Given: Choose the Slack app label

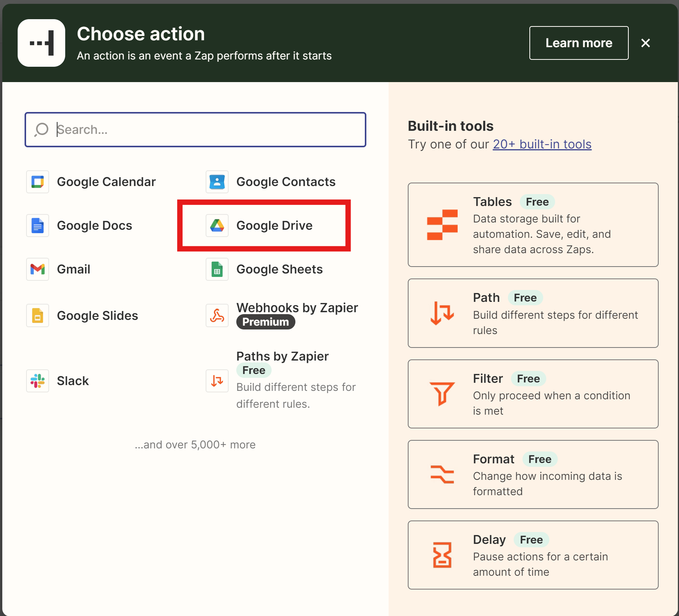Looking at the screenshot, I should tap(73, 381).
